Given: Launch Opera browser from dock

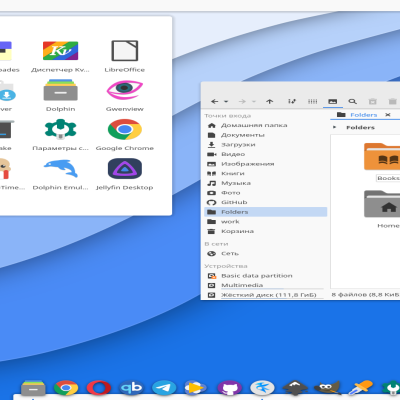Looking at the screenshot, I should pos(99,388).
